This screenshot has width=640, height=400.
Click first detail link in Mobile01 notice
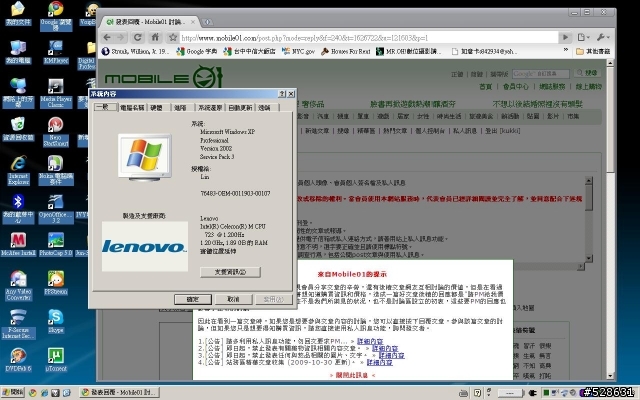(x=370, y=341)
